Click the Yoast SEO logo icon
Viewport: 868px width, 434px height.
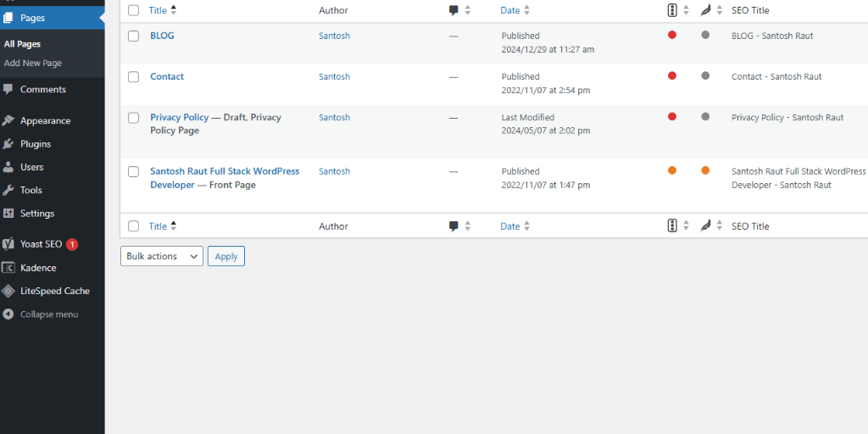tap(8, 244)
